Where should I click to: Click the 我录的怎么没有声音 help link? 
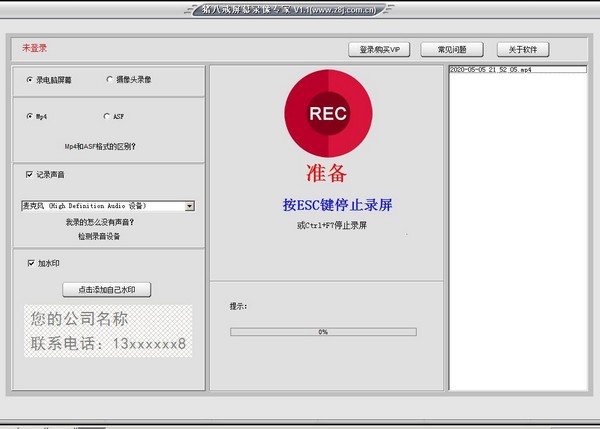coord(106,222)
